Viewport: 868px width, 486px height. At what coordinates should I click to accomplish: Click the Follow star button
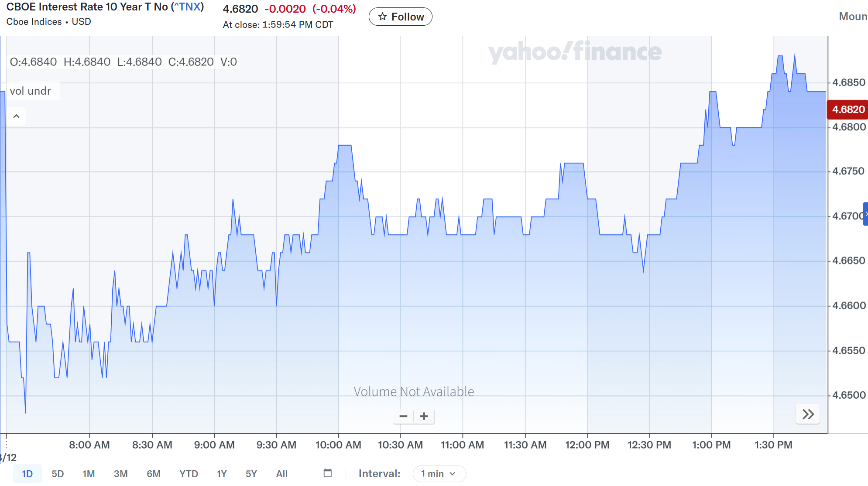[400, 17]
